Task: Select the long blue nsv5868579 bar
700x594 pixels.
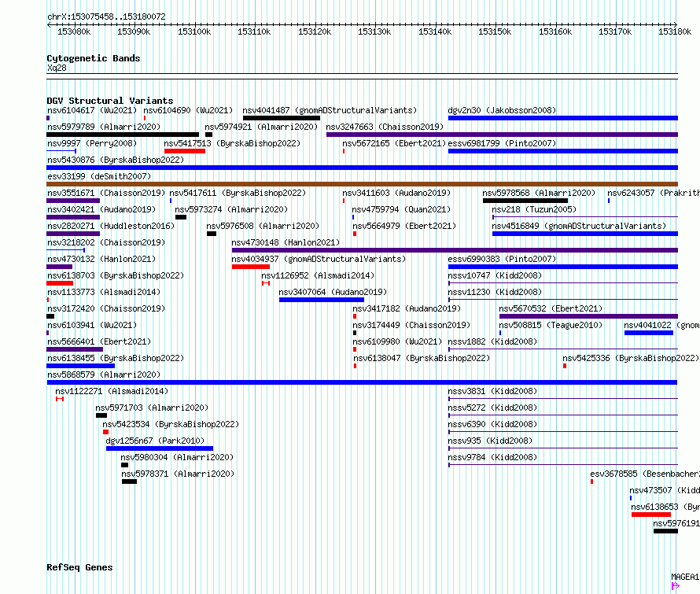Action: (362, 382)
